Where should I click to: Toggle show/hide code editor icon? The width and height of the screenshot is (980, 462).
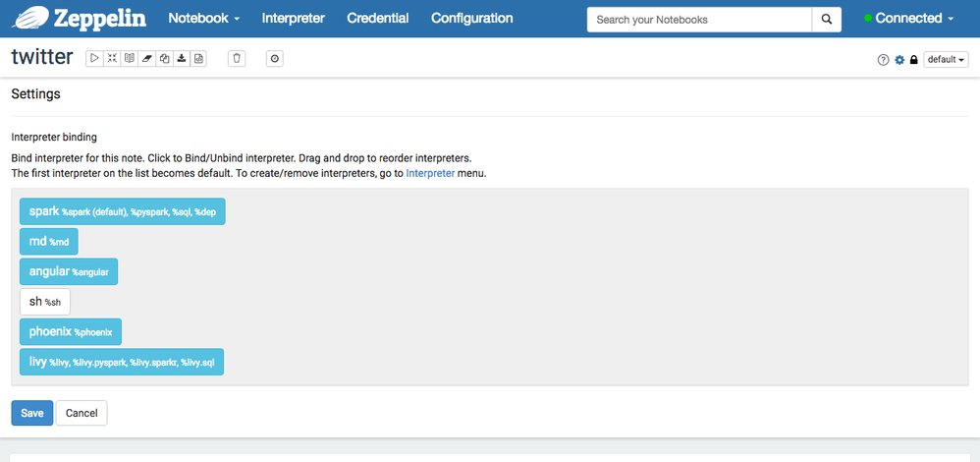[x=112, y=58]
